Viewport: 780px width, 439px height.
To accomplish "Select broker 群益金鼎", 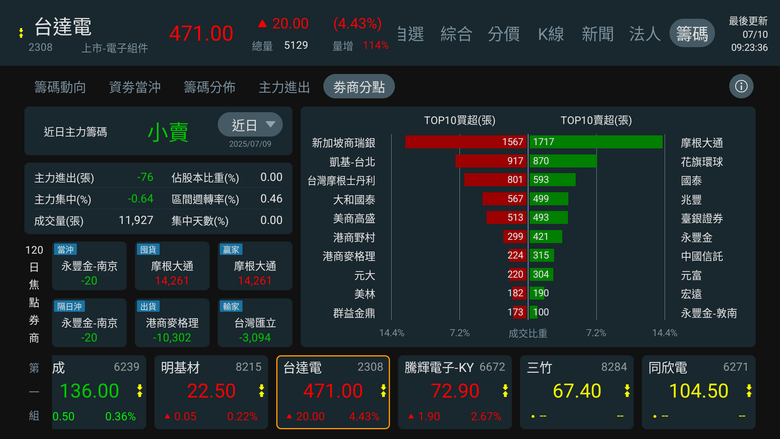I will pyautogui.click(x=354, y=313).
